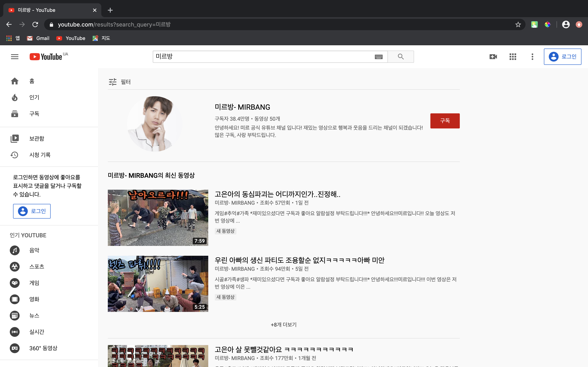Screen dimensions: 588x367
Task: Open the on-screen keyboard icon
Action: tap(379, 56)
